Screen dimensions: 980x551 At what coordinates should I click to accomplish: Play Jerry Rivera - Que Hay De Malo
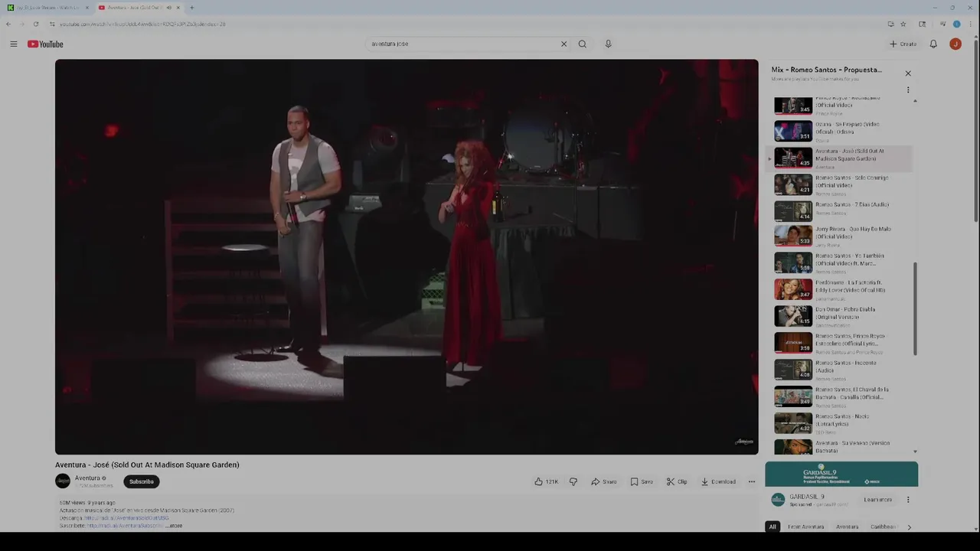click(x=841, y=236)
